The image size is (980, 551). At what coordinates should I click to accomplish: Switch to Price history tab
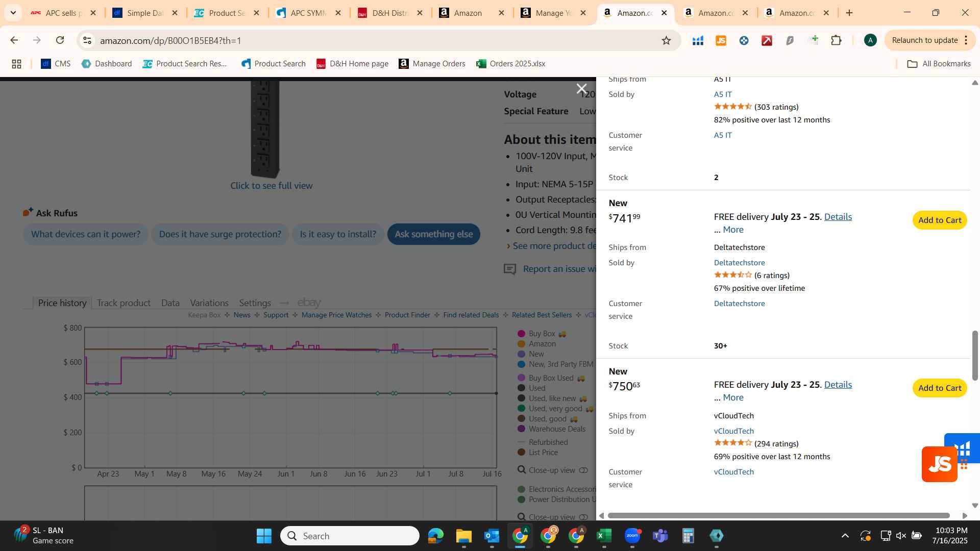(62, 303)
